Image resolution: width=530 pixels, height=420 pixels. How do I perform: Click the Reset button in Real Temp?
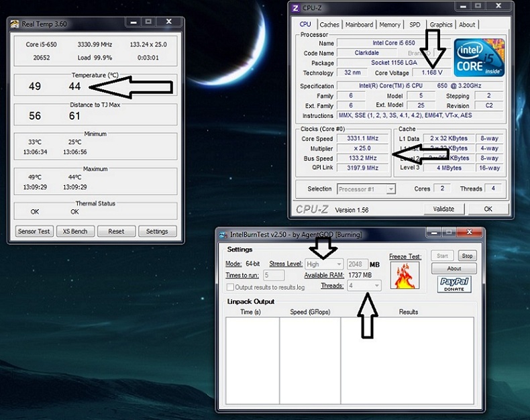click(x=116, y=231)
